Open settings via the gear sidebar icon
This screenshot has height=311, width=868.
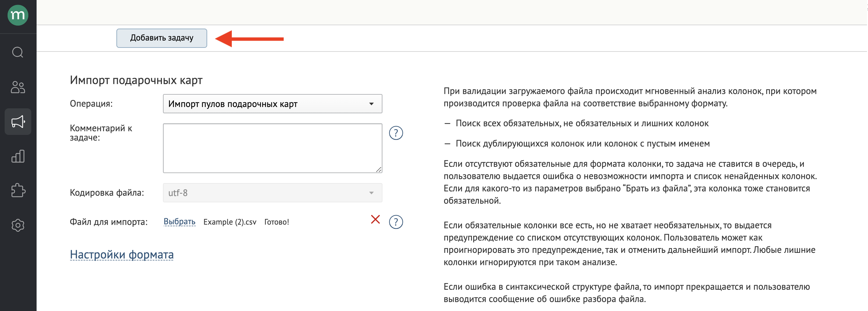[x=18, y=225]
